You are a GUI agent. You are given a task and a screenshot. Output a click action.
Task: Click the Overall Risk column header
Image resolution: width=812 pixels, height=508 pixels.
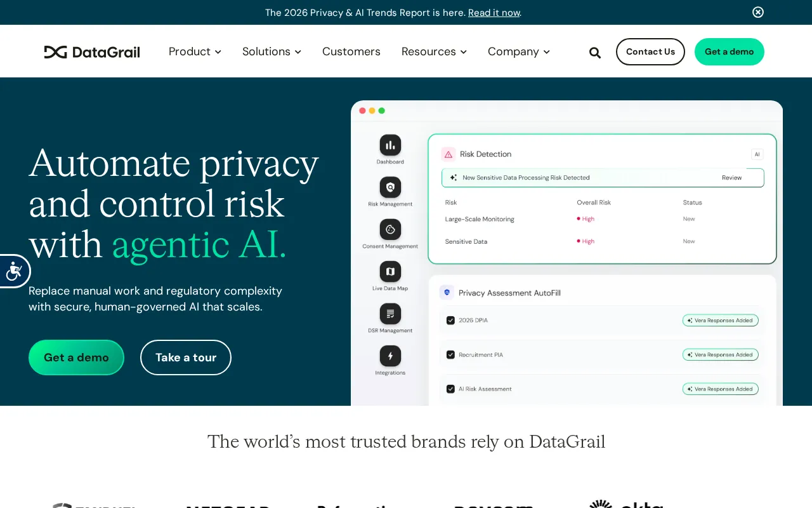[594, 203]
